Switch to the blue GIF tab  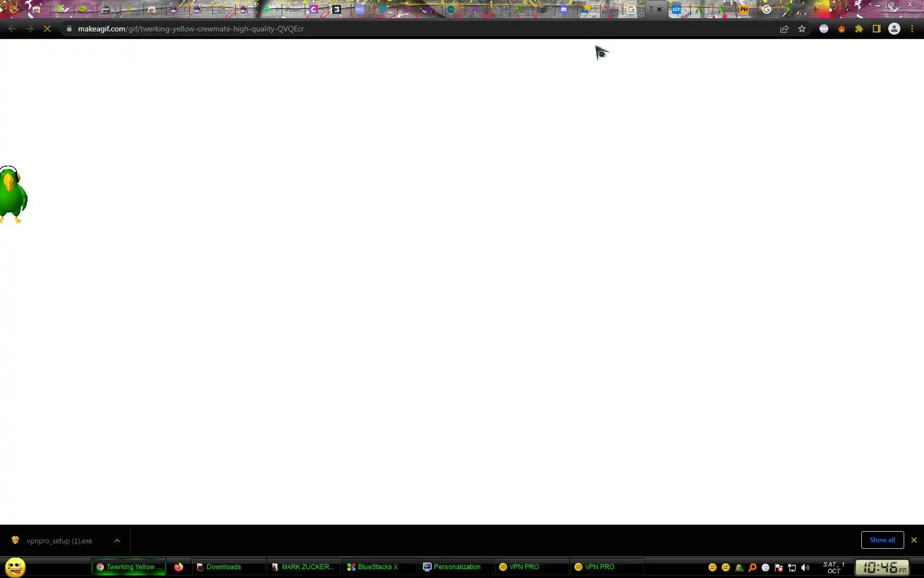pos(676,9)
